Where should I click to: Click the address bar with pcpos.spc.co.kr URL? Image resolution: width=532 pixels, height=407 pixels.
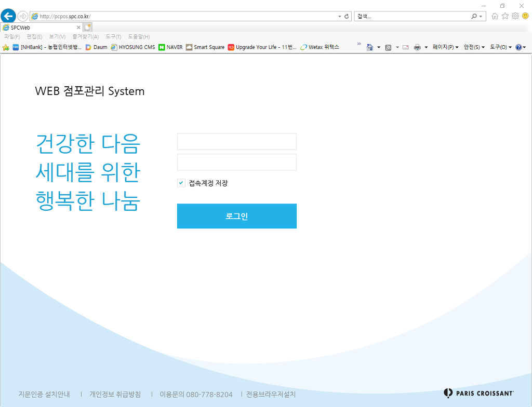183,16
